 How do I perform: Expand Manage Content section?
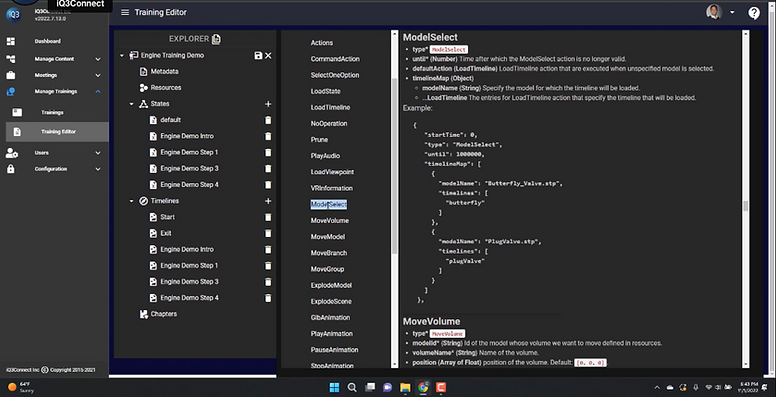(97, 59)
